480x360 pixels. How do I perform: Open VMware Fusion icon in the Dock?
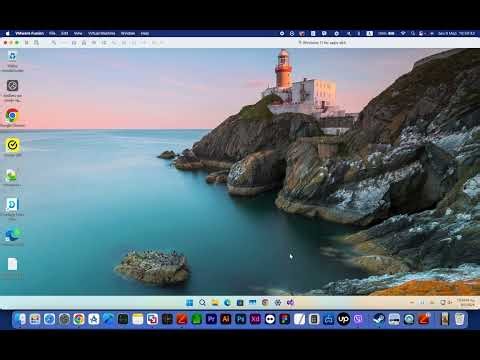point(152,319)
